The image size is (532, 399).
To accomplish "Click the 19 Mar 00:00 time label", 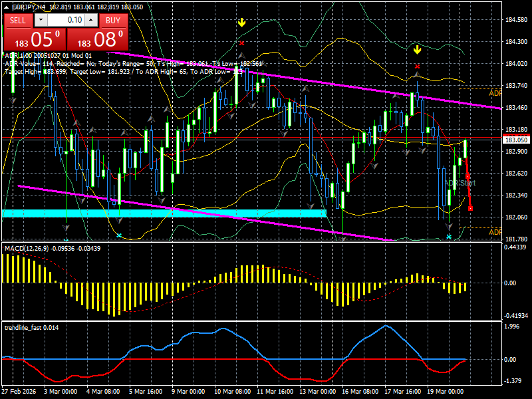I will click(x=445, y=391).
